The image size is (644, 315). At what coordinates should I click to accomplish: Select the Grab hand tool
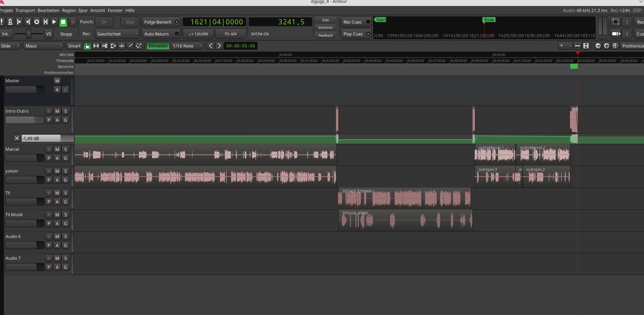[x=87, y=46]
